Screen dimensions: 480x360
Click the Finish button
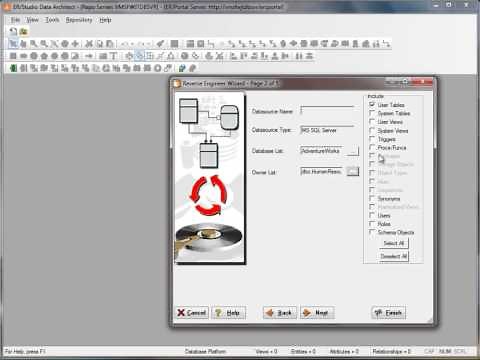(388, 313)
